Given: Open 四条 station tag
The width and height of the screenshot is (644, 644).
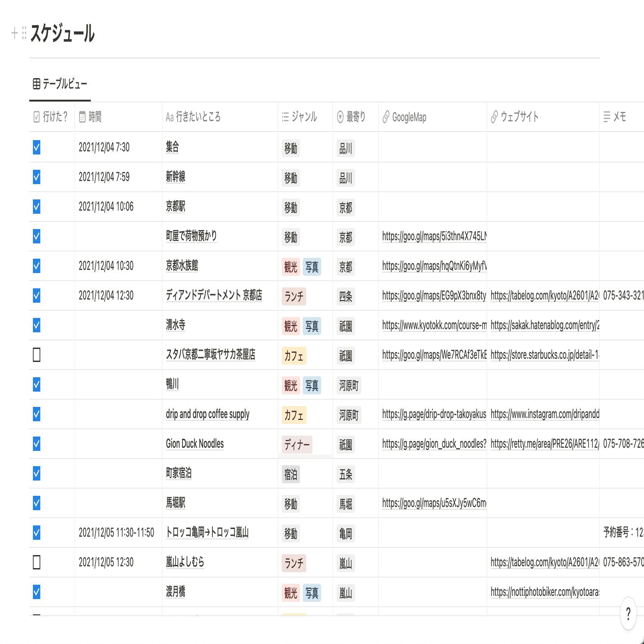Looking at the screenshot, I should (346, 296).
